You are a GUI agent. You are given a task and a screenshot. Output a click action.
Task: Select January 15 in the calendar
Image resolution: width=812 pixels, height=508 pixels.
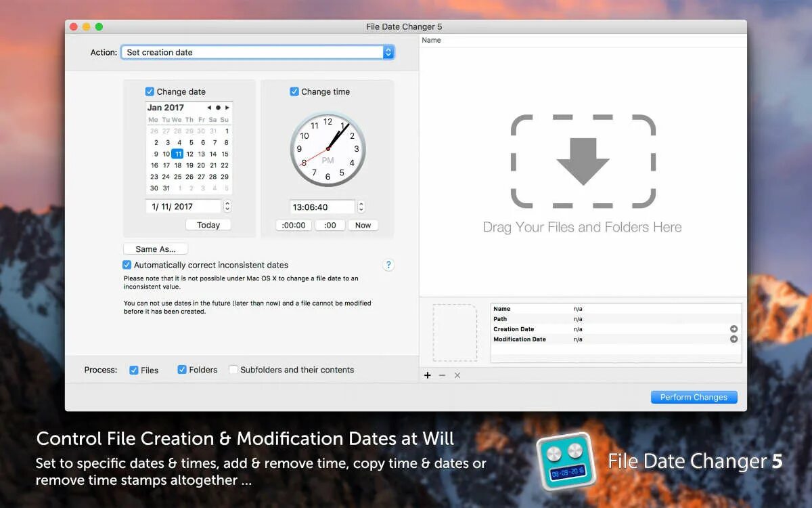(225, 154)
